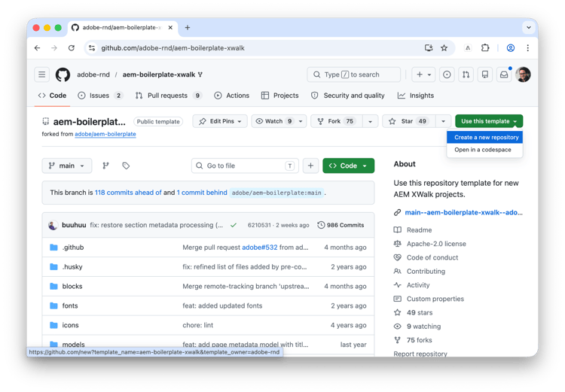Open the Code of conduct link

[x=432, y=257]
